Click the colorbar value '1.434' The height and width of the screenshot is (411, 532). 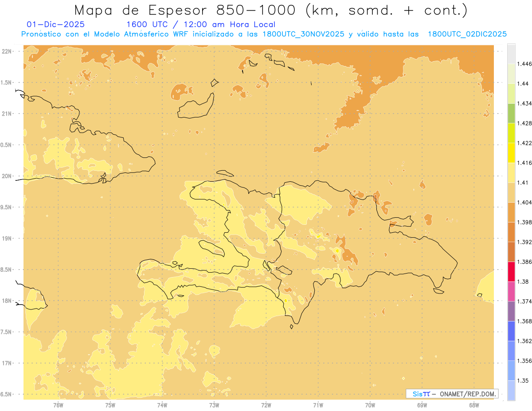524,103
